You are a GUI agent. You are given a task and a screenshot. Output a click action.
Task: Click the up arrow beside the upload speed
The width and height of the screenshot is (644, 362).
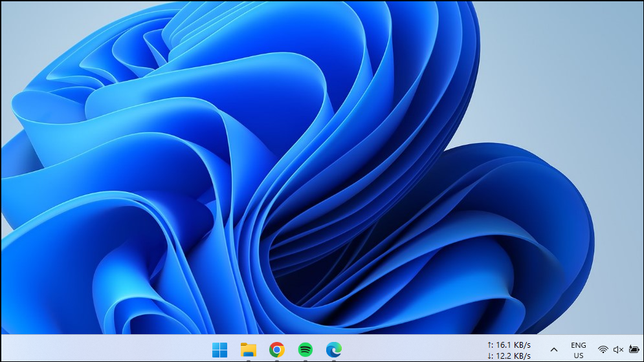[489, 345]
